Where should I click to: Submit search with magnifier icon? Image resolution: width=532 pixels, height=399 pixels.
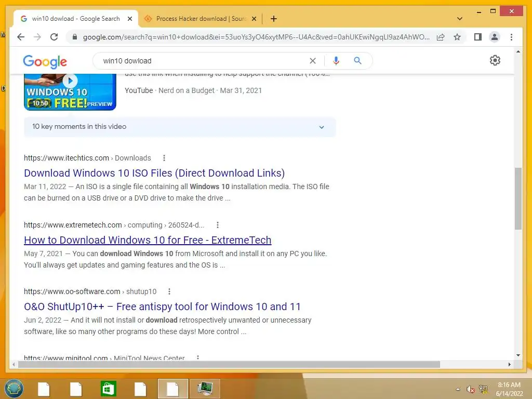(x=357, y=61)
